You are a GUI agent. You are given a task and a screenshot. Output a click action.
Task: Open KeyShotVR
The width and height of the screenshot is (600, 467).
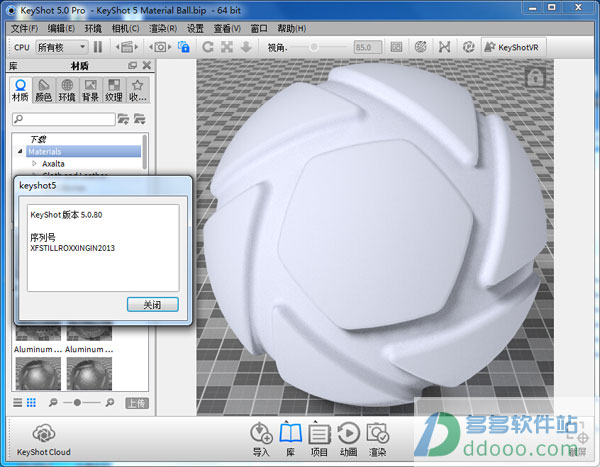(x=513, y=47)
